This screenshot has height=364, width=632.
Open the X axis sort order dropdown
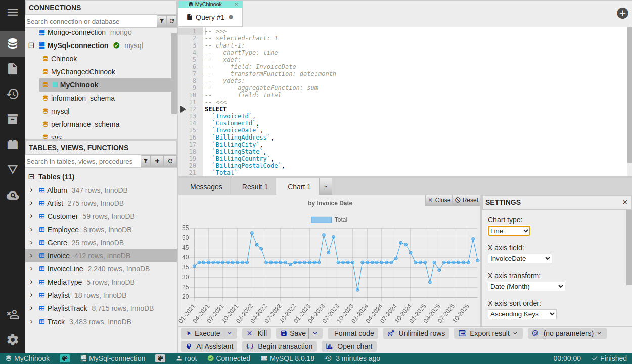point(522,314)
